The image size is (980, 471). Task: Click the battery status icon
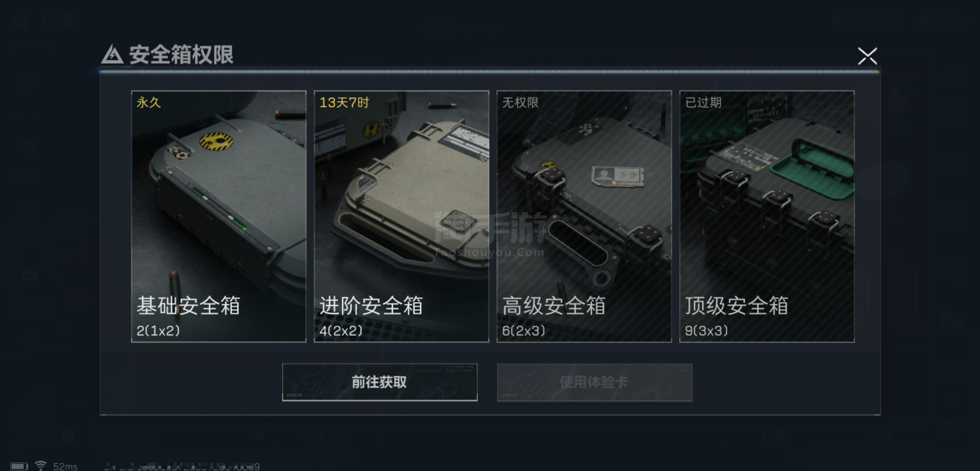19,466
